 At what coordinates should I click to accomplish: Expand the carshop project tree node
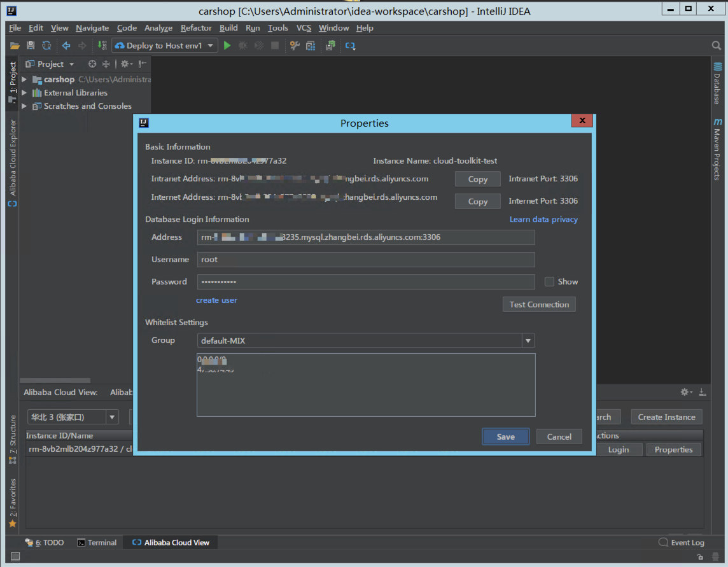[x=24, y=80]
